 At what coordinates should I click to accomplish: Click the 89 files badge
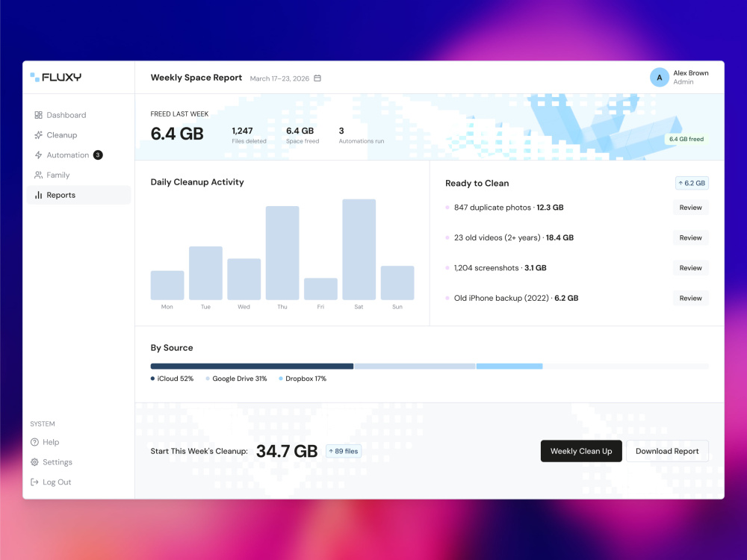click(x=344, y=451)
